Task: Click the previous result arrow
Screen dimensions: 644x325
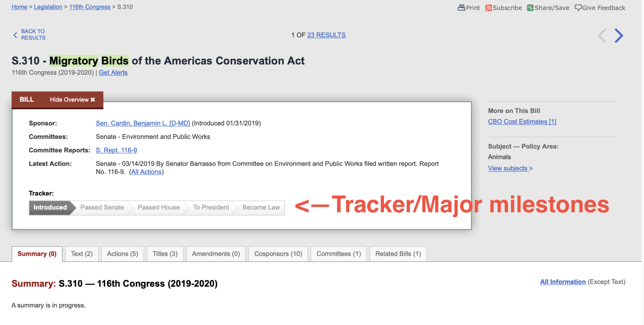Action: pos(601,35)
